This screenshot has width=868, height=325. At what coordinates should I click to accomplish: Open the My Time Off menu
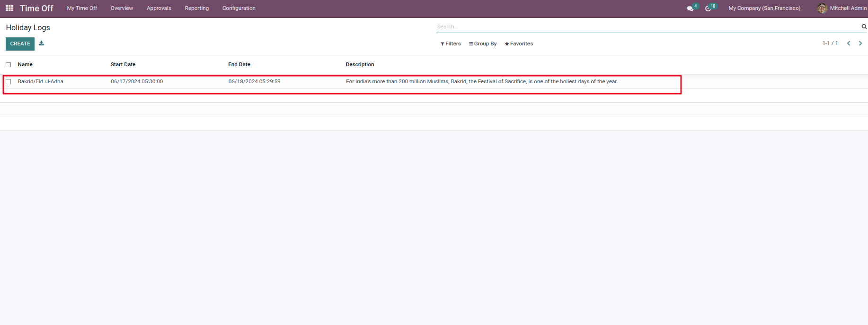(x=82, y=8)
